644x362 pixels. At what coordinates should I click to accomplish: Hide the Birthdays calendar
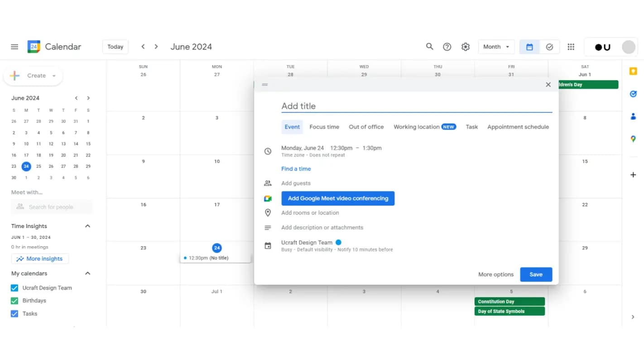click(x=14, y=300)
